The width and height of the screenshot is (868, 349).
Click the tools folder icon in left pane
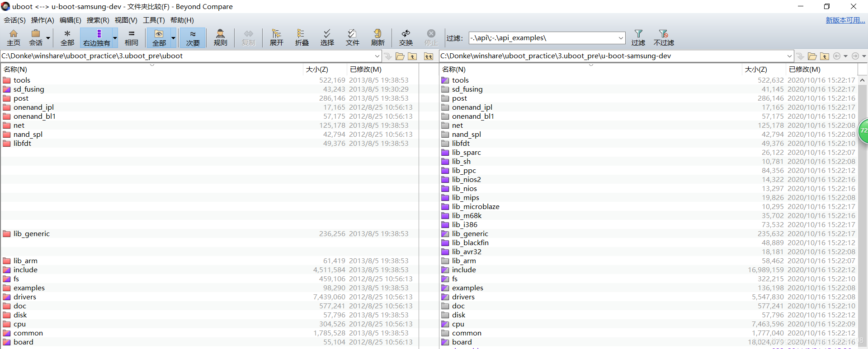tap(7, 80)
